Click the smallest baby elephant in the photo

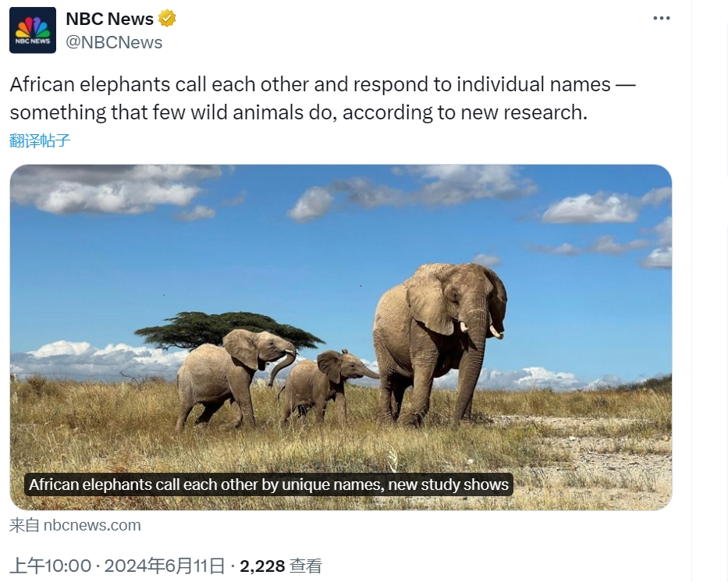325,385
